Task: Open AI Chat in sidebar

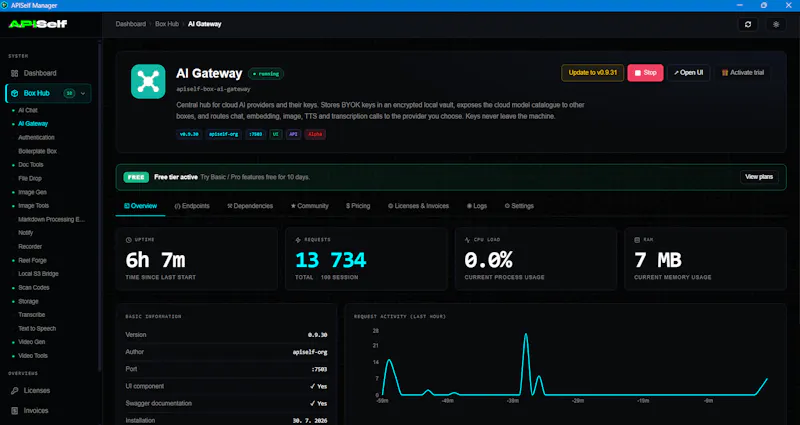Action: tap(28, 110)
